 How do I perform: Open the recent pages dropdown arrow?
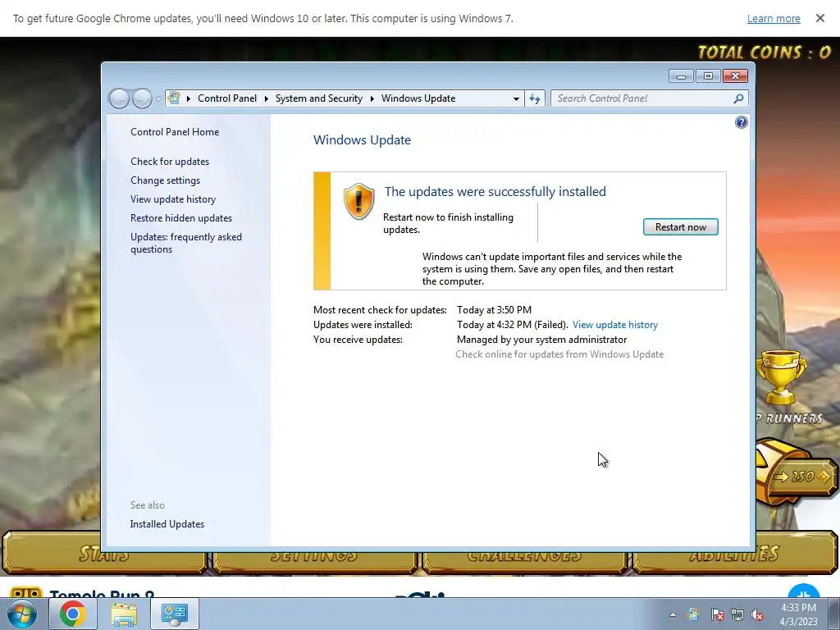(x=157, y=99)
